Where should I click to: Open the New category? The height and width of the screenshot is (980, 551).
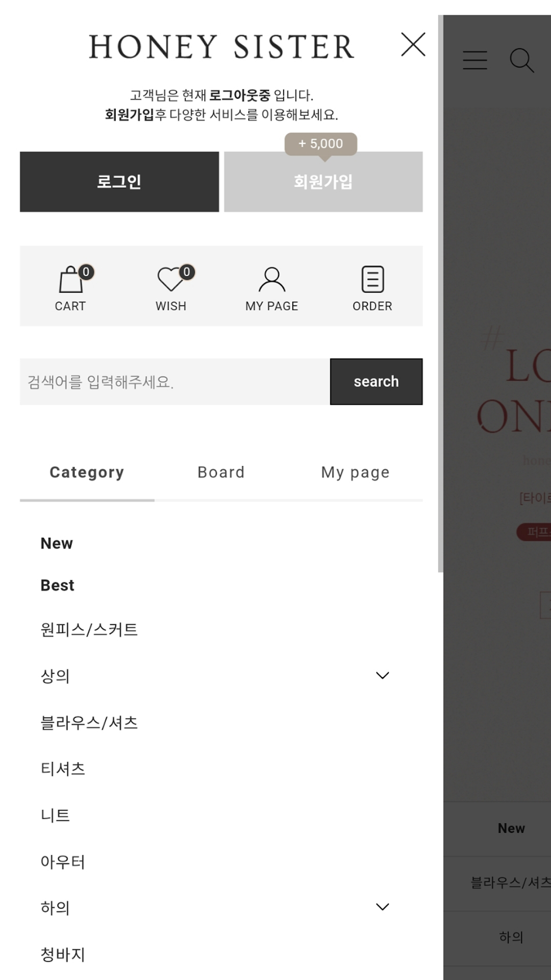tap(57, 544)
